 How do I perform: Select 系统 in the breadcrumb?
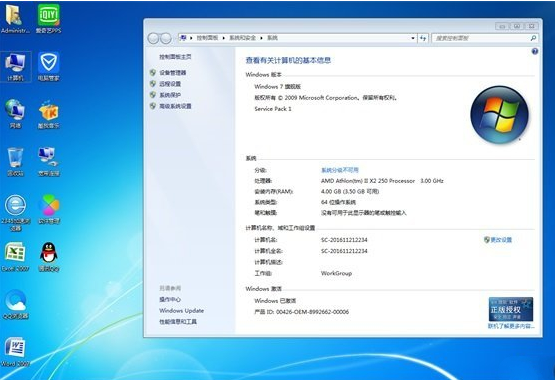[x=272, y=38]
